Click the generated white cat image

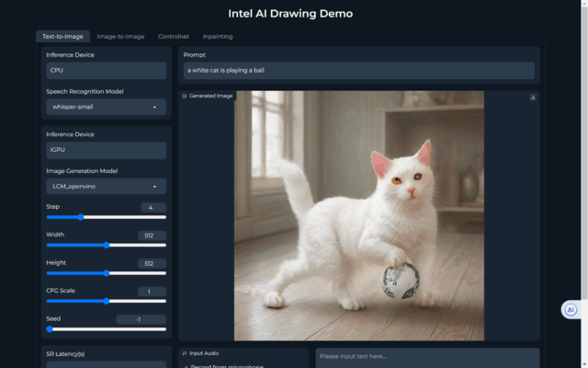click(359, 216)
